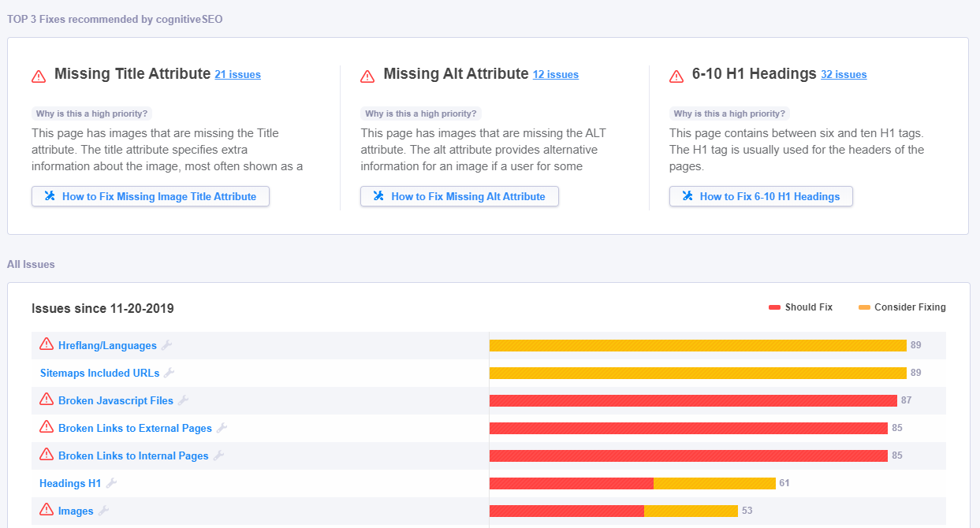Click the wrench beside Broken Links to External Pages
980x528 pixels.
pos(223,427)
